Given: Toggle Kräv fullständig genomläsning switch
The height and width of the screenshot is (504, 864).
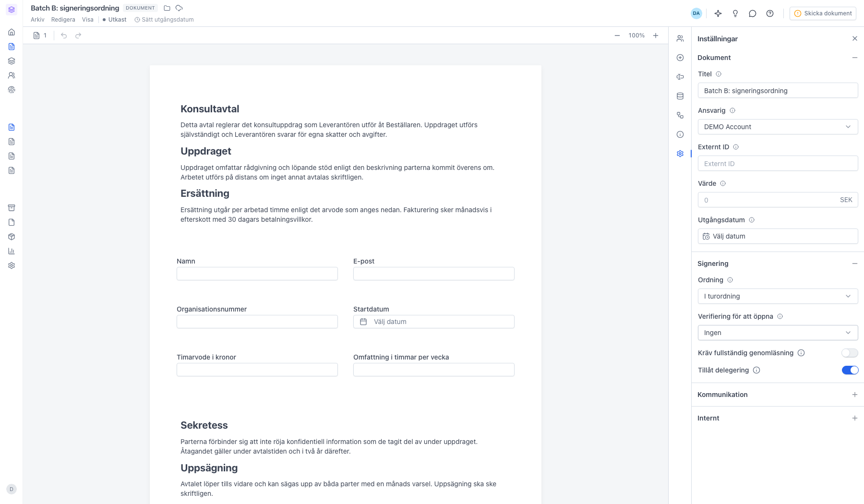Looking at the screenshot, I should coord(850,353).
